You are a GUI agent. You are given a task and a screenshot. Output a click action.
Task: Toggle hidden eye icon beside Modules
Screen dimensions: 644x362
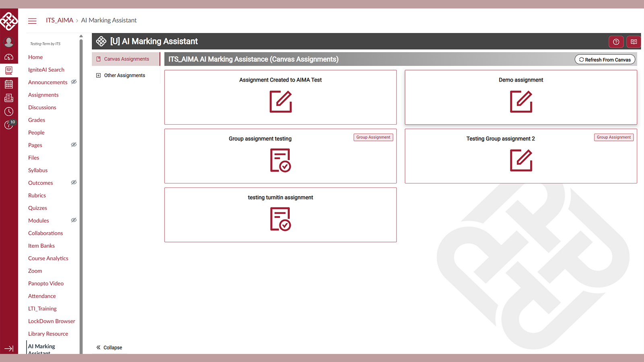[x=74, y=220]
